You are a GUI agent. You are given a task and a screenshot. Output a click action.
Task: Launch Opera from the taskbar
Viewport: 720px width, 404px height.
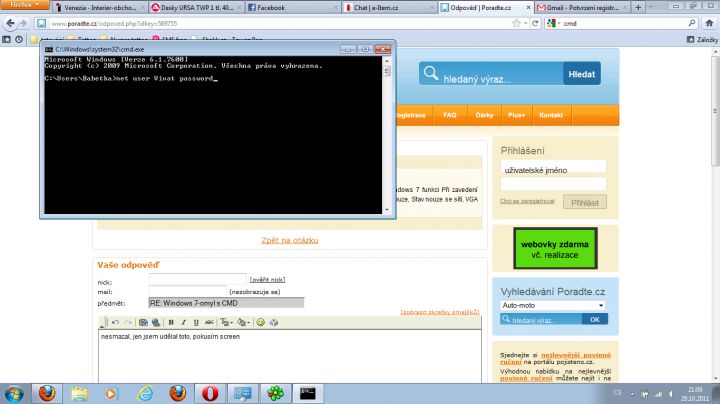(210, 394)
